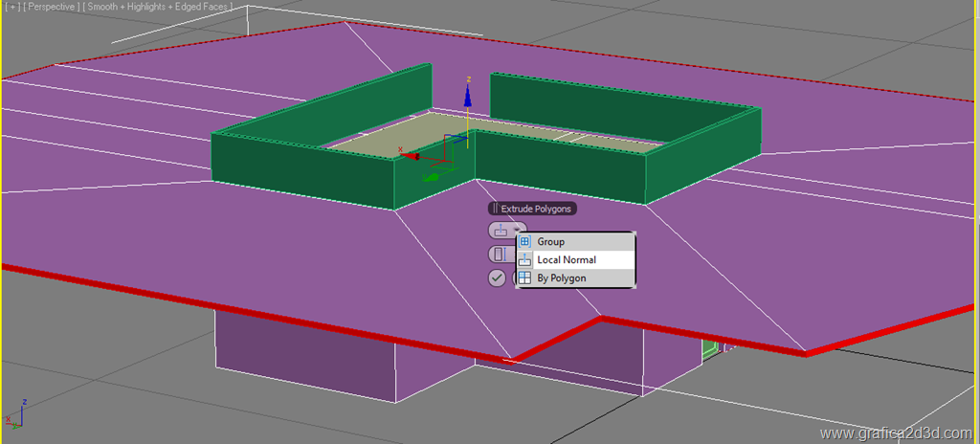The height and width of the screenshot is (444, 980).
Task: Click the extrusion type button in caddy
Action: coord(501,231)
